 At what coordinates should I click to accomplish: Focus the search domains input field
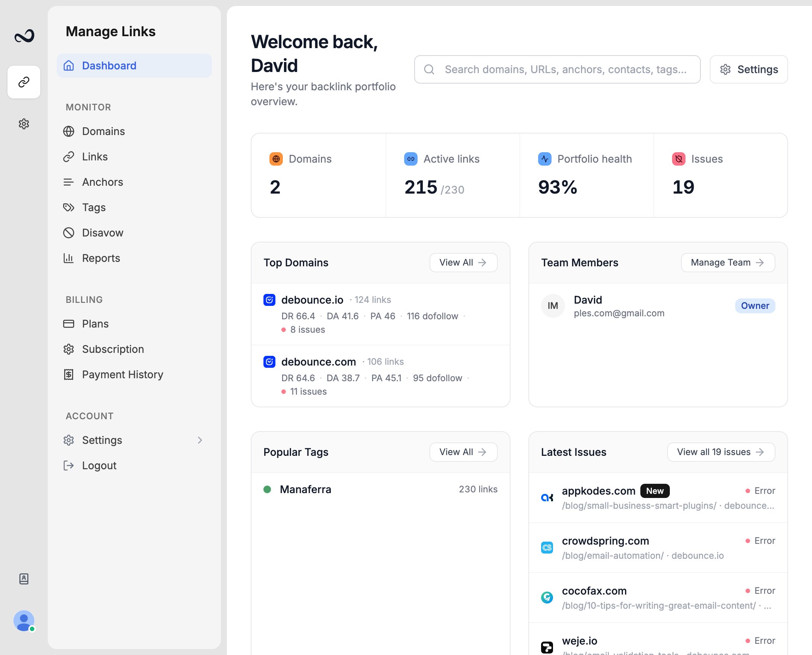point(557,69)
